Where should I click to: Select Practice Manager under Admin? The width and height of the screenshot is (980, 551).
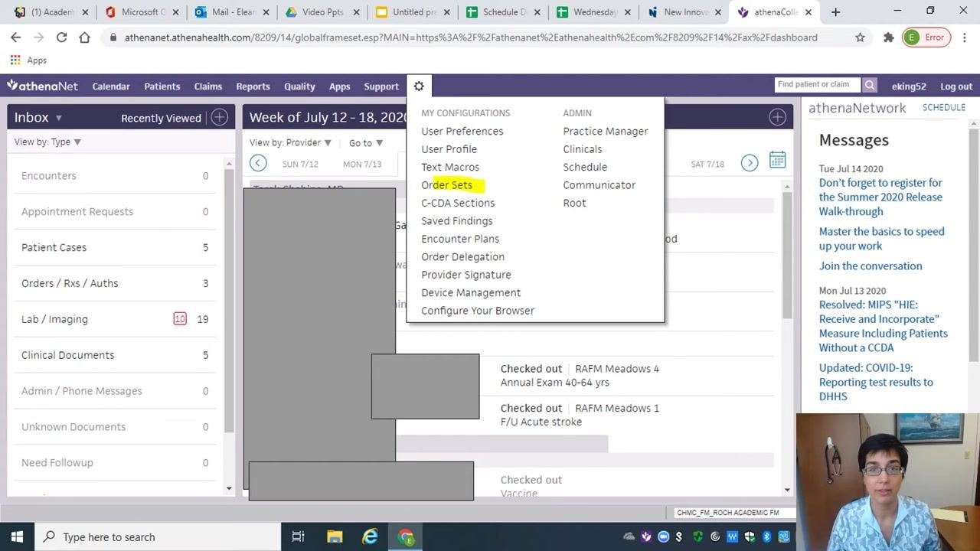[x=606, y=131]
